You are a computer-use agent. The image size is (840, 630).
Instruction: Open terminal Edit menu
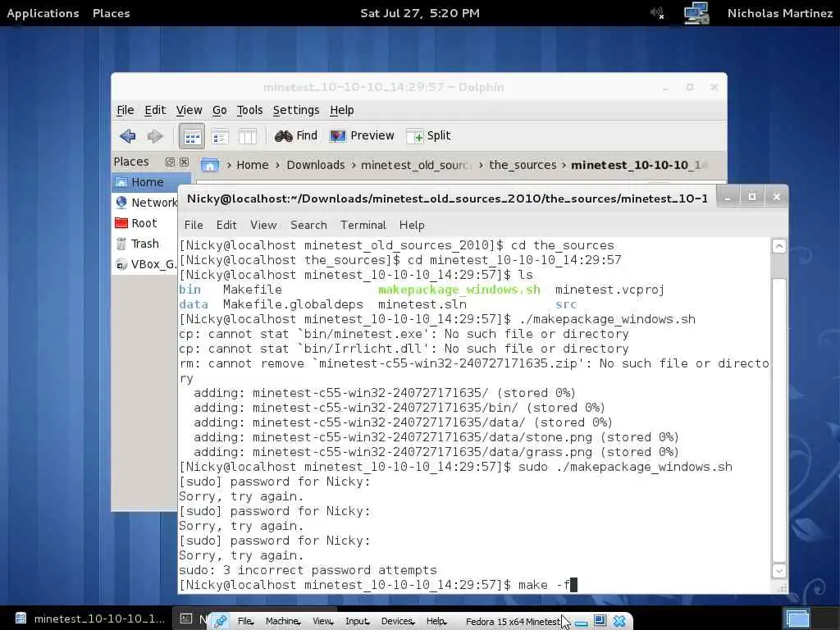pos(226,225)
